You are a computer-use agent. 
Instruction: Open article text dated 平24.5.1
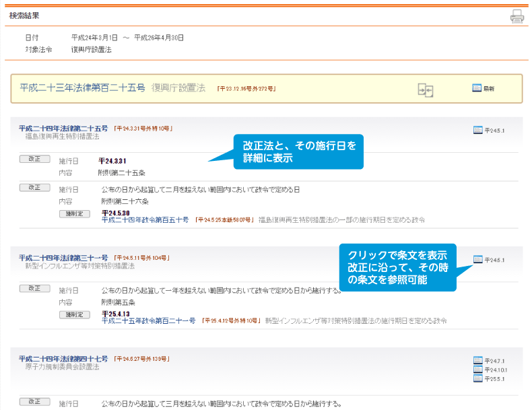[477, 130]
